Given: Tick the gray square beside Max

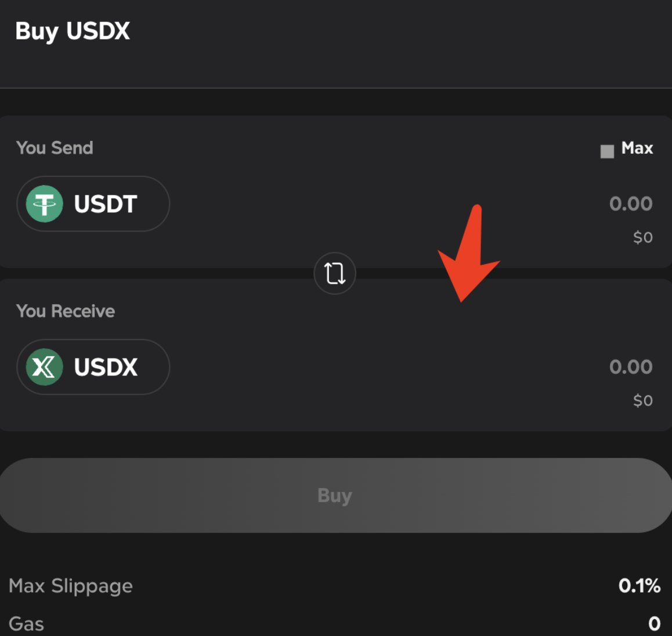Looking at the screenshot, I should [607, 151].
